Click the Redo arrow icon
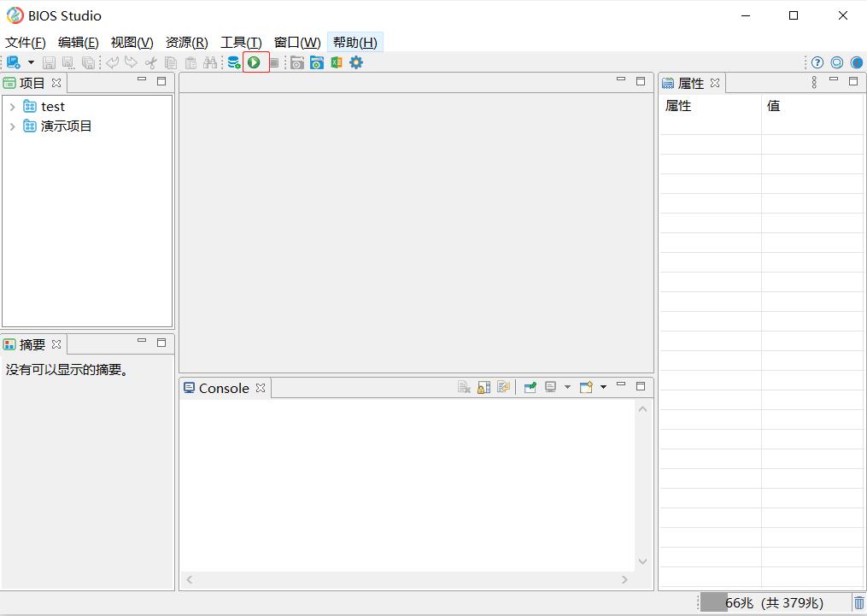Viewport: 867px width, 616px height. point(131,62)
